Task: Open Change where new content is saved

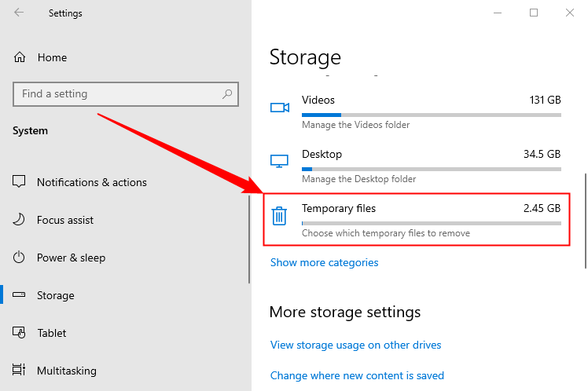Action: [x=357, y=375]
